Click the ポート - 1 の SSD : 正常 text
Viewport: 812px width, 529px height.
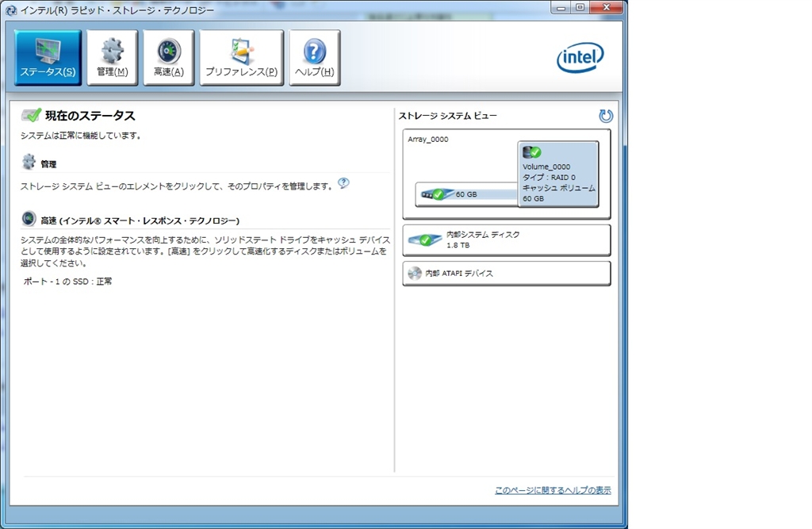click(x=68, y=282)
